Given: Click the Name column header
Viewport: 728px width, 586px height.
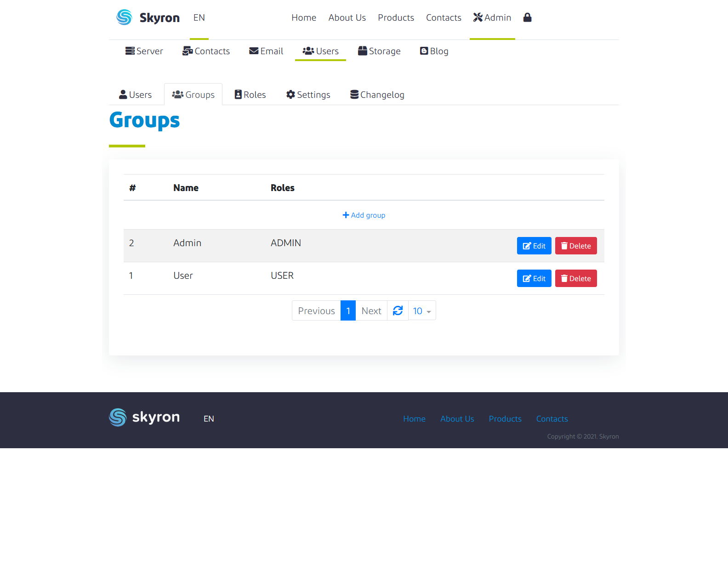Looking at the screenshot, I should tap(186, 188).
